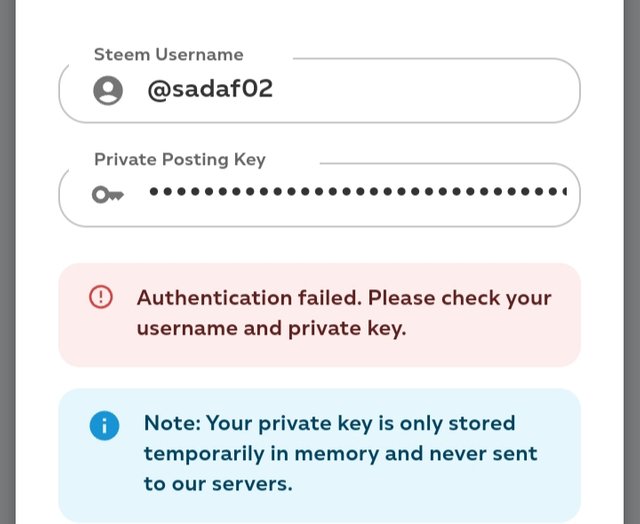Click end of the masked posting key
This screenshot has height=524, width=640.
562,191
